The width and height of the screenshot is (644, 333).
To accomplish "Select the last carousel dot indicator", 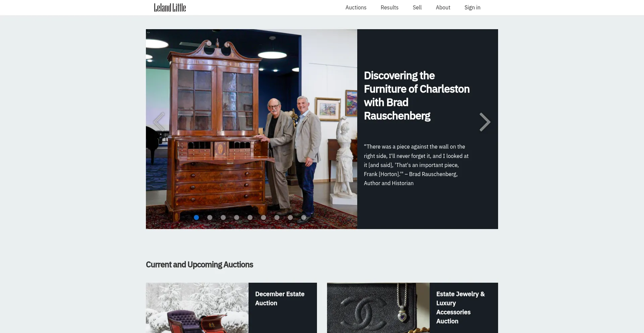I will [304, 217].
